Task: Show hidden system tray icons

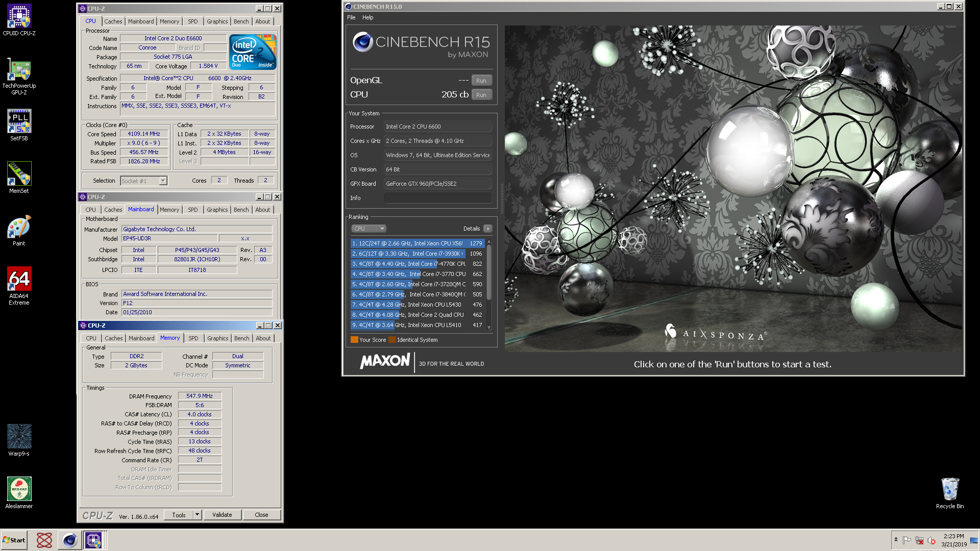Action: click(x=896, y=540)
